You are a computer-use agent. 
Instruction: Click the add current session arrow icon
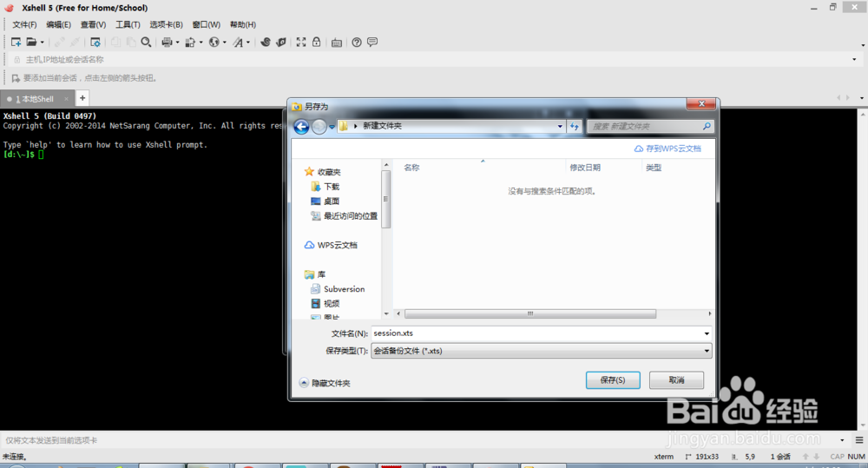[x=16, y=78]
